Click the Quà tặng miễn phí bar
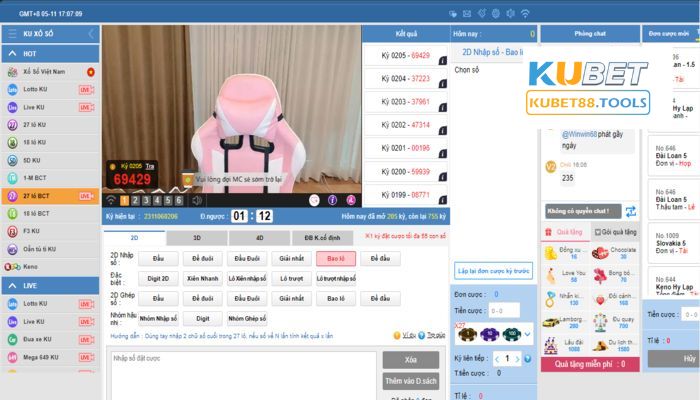Screen dimensions: 700x400 pyautogui.click(x=590, y=364)
